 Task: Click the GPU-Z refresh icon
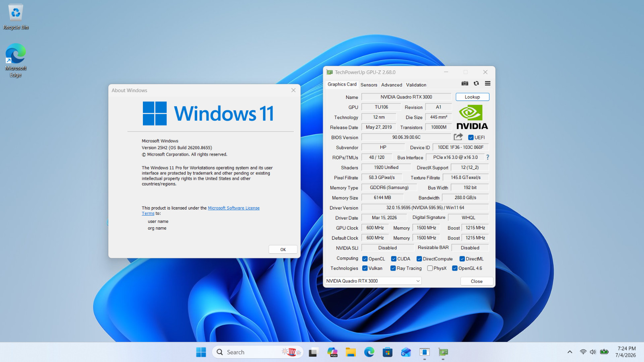tap(476, 83)
